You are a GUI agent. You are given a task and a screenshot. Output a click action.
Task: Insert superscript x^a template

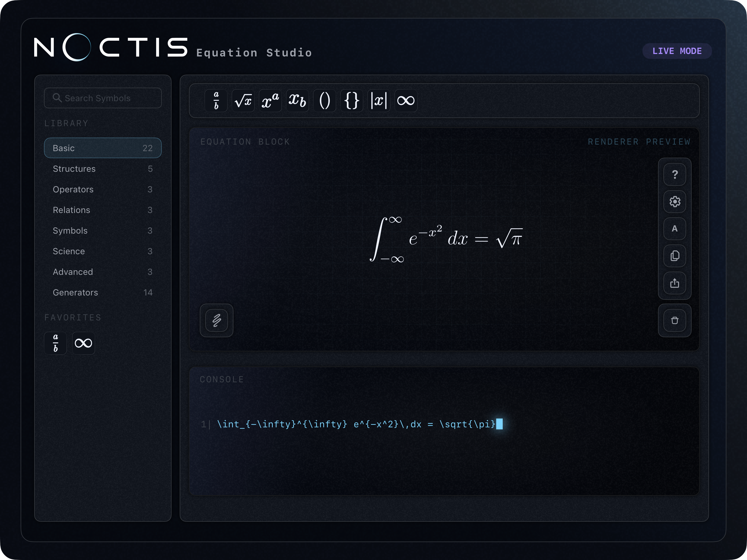coord(270,101)
